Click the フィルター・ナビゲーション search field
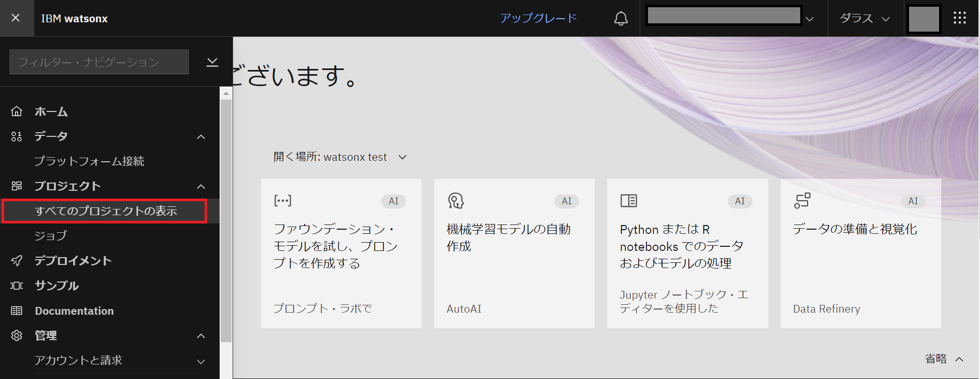Screen dimensions: 980x379 [98, 62]
